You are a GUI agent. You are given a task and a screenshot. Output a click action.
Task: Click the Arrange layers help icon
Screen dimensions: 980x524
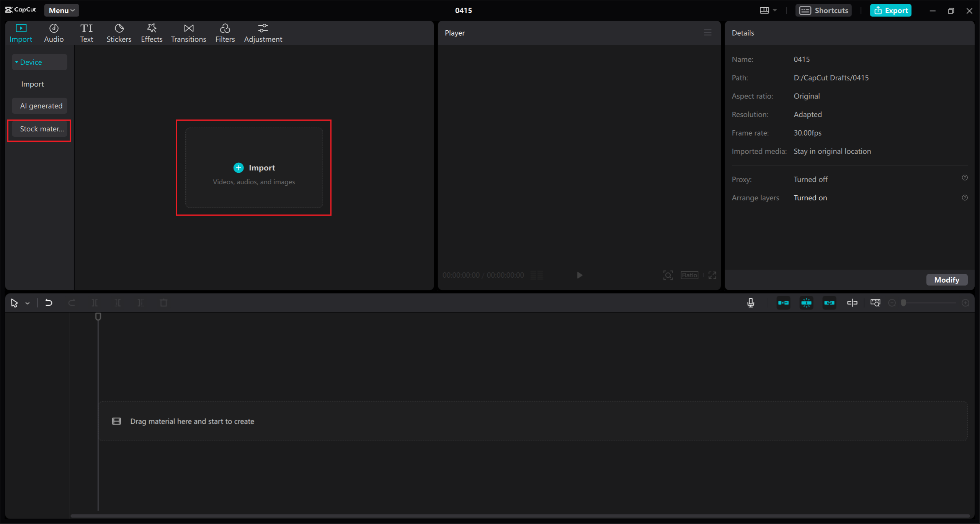tap(965, 198)
